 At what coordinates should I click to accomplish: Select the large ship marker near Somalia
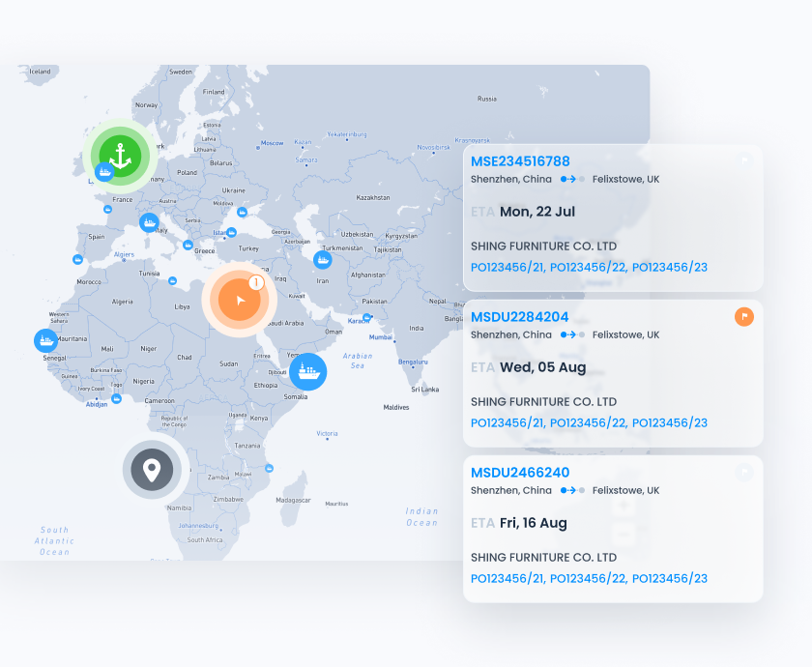307,371
